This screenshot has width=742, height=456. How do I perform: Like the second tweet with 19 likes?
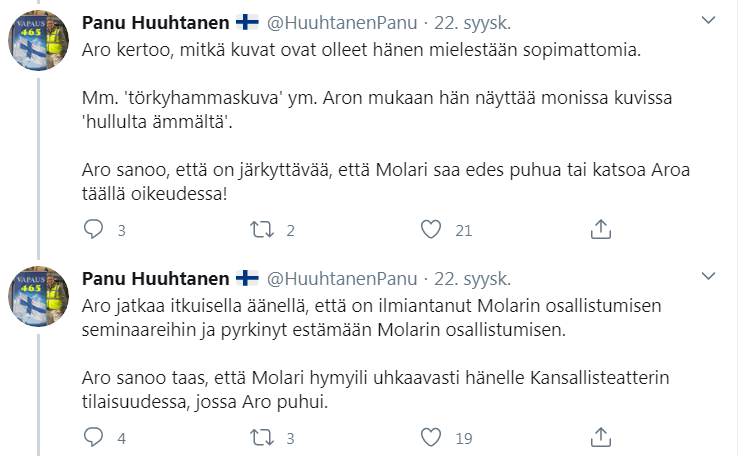tap(431, 437)
